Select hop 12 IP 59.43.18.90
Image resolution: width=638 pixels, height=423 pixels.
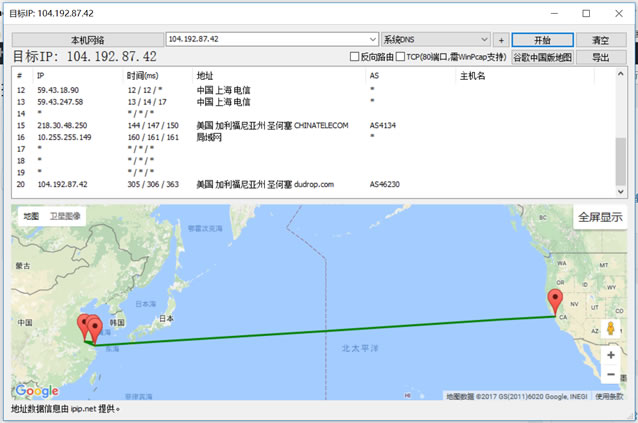[58, 90]
